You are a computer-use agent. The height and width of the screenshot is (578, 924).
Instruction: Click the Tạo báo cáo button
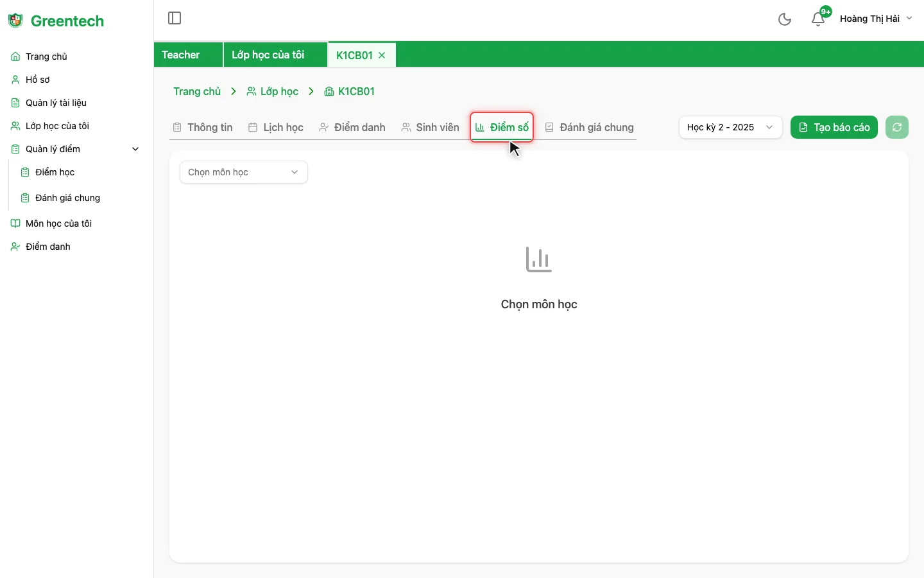point(834,127)
